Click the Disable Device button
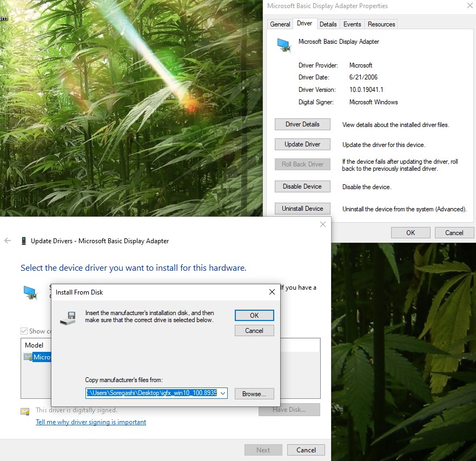This screenshot has width=476, height=461. [302, 186]
